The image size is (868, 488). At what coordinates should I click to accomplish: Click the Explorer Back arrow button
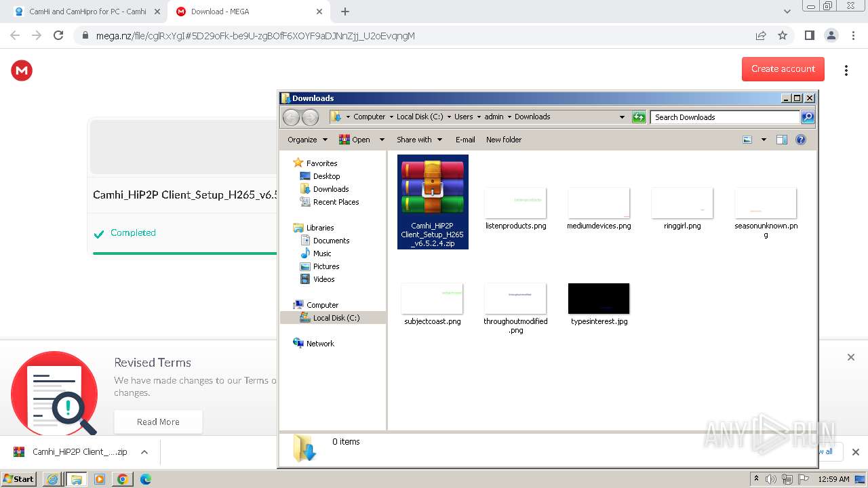[291, 117]
